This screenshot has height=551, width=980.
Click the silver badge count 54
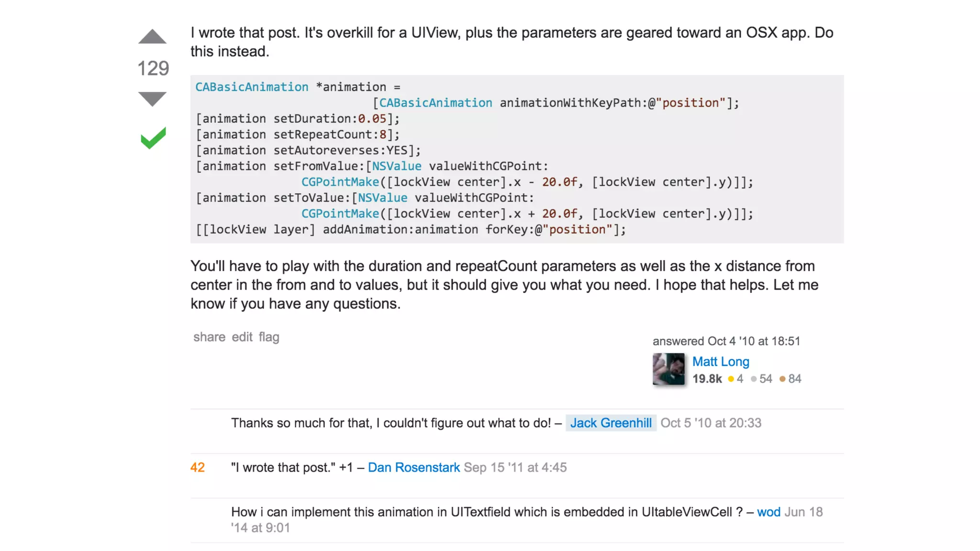click(766, 379)
